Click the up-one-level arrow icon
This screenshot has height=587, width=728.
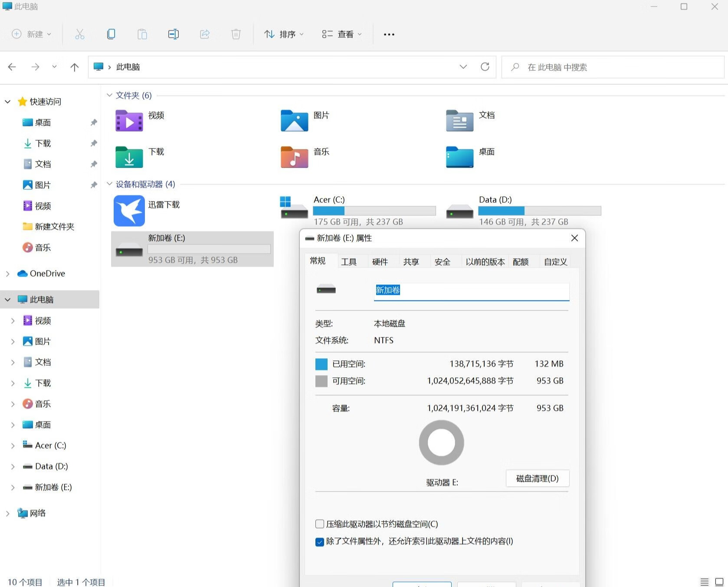(74, 67)
